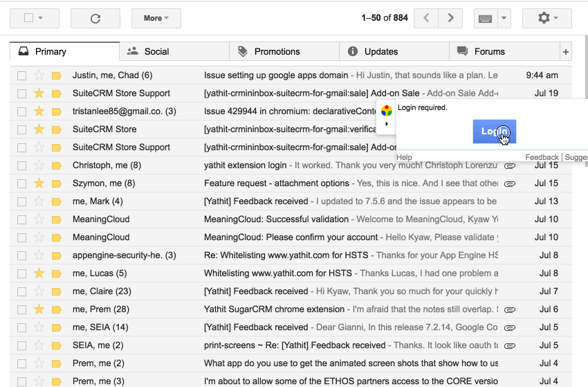
Task: Open the Updates tab
Action: 394,51
